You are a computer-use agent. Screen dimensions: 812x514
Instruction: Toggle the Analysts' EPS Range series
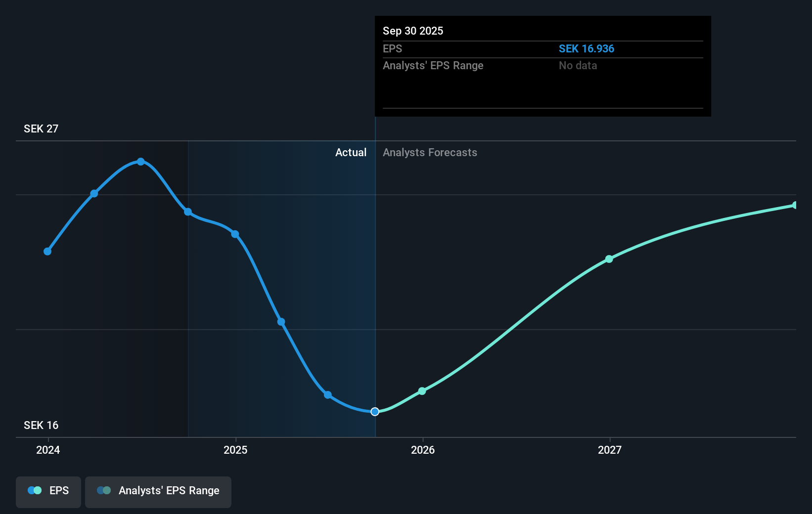[x=158, y=491]
